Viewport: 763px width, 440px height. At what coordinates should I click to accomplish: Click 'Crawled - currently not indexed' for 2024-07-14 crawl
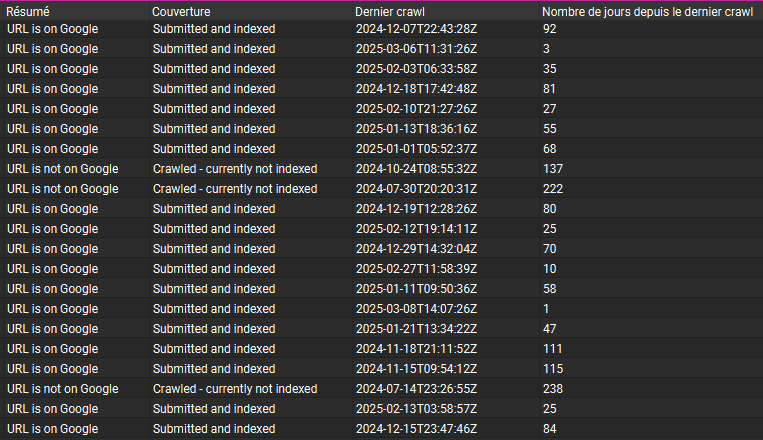point(235,388)
